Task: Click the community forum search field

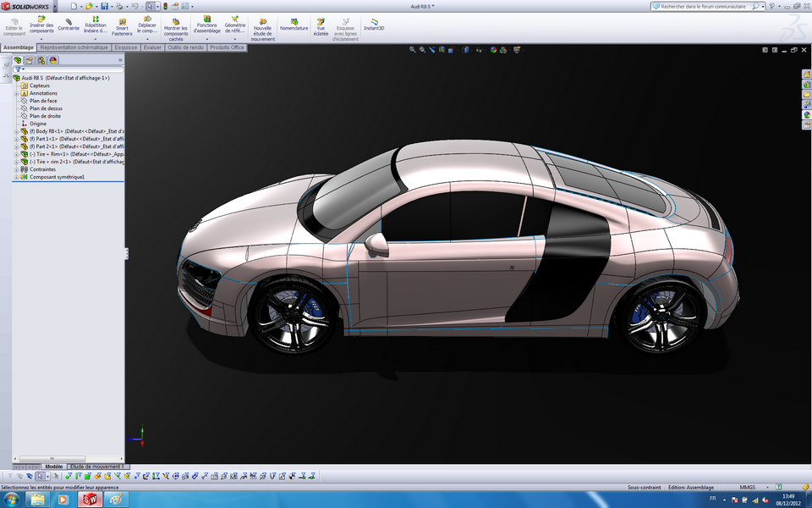Action: click(702, 5)
